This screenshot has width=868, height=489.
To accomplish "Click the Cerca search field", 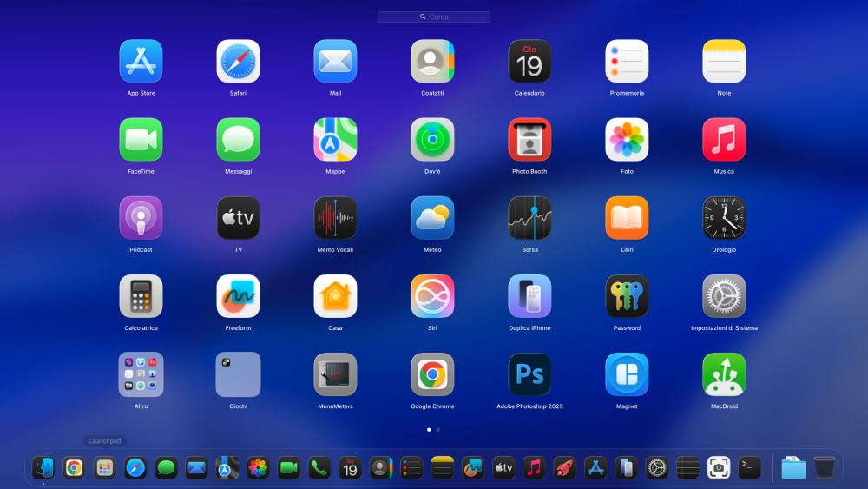I will point(434,17).
